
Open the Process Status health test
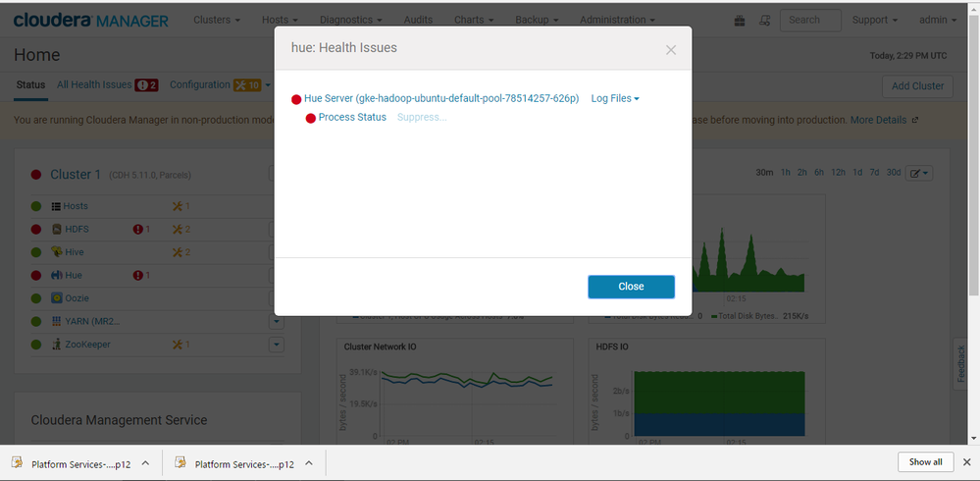point(352,117)
